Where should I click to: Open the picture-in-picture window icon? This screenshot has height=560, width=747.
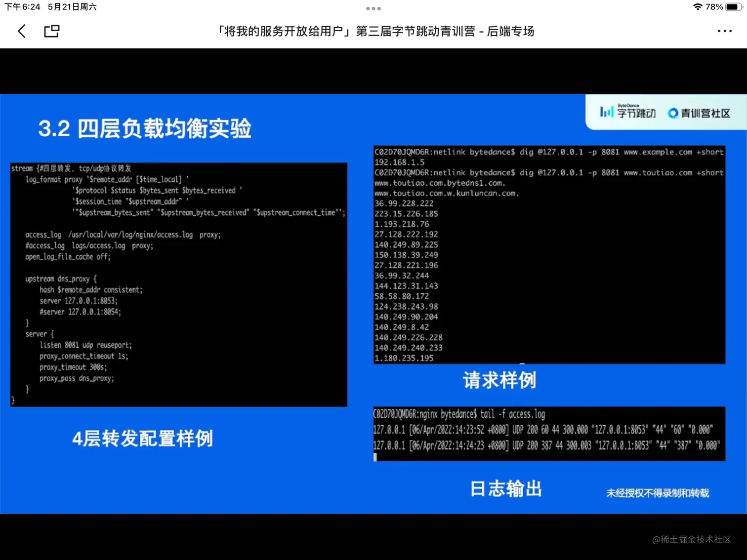pos(52,31)
